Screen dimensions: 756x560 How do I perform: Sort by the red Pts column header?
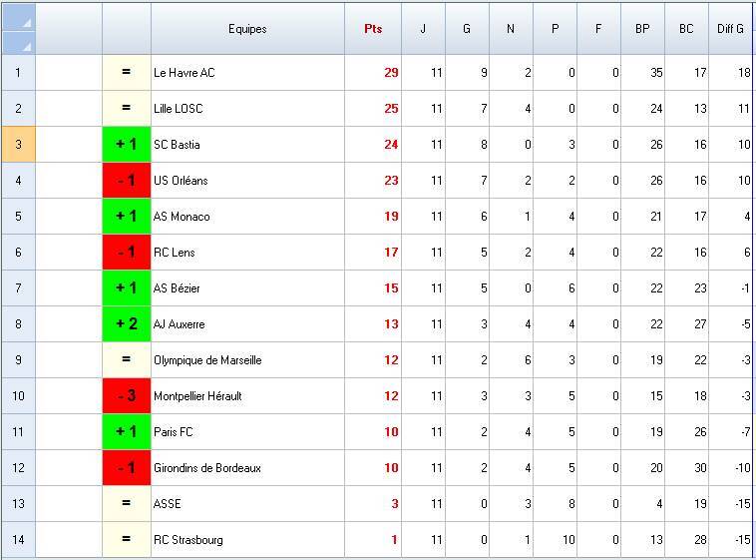pos(373,29)
